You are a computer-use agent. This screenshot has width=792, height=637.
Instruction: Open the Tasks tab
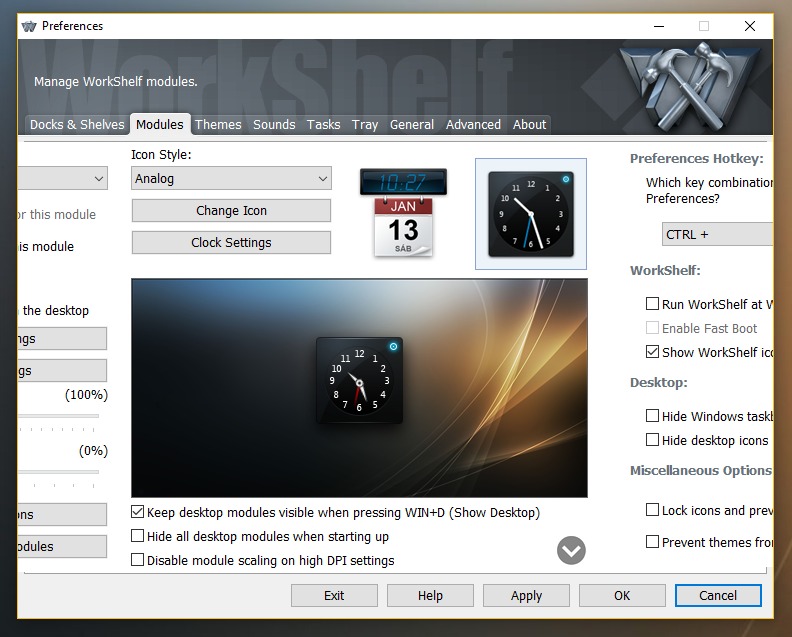coord(323,124)
